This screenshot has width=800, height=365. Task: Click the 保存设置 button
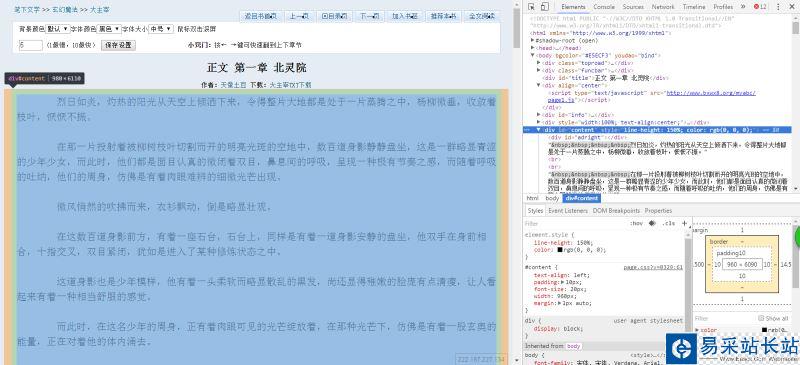point(118,45)
